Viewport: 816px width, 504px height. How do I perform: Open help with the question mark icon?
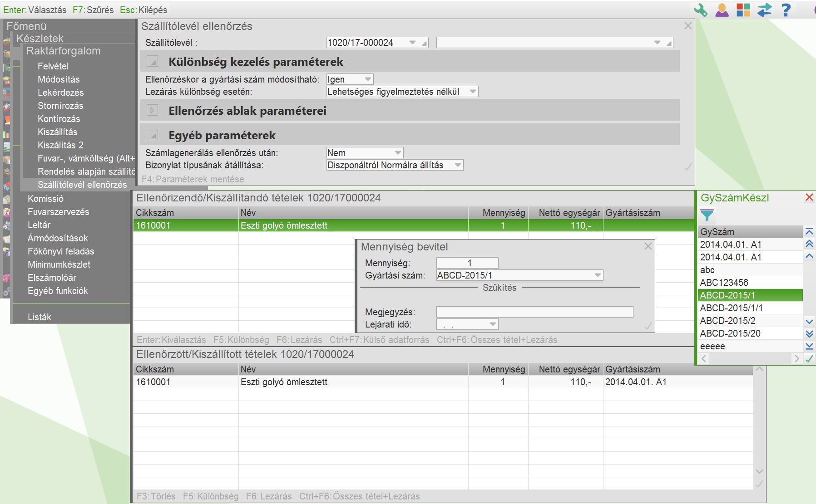pyautogui.click(x=786, y=10)
